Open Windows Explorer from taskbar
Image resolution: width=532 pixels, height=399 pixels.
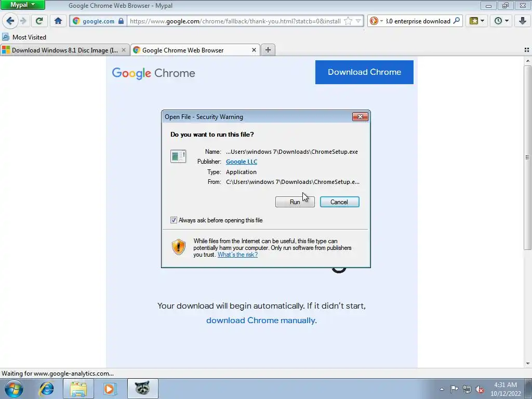click(x=78, y=389)
